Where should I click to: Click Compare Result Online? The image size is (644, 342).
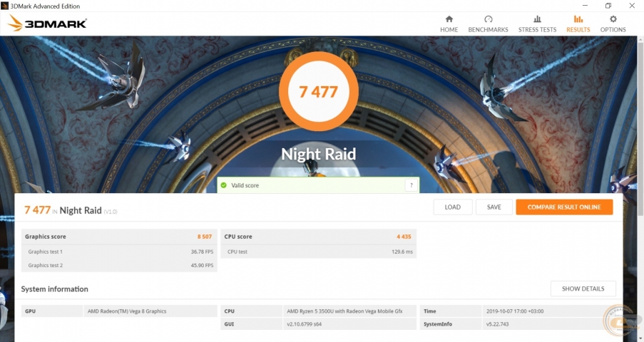tap(564, 207)
